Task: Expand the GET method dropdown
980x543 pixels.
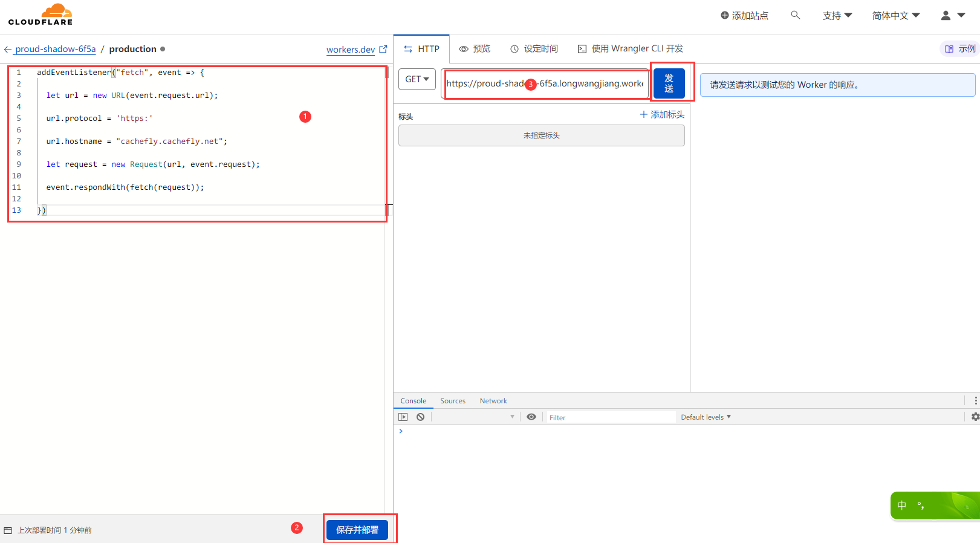Action: click(417, 79)
